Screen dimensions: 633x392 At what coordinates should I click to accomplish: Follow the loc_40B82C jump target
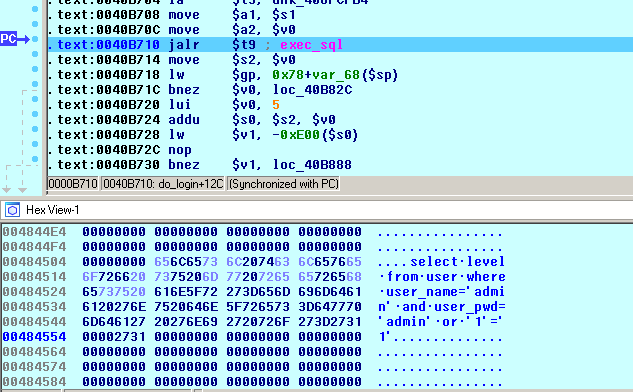click(312, 90)
